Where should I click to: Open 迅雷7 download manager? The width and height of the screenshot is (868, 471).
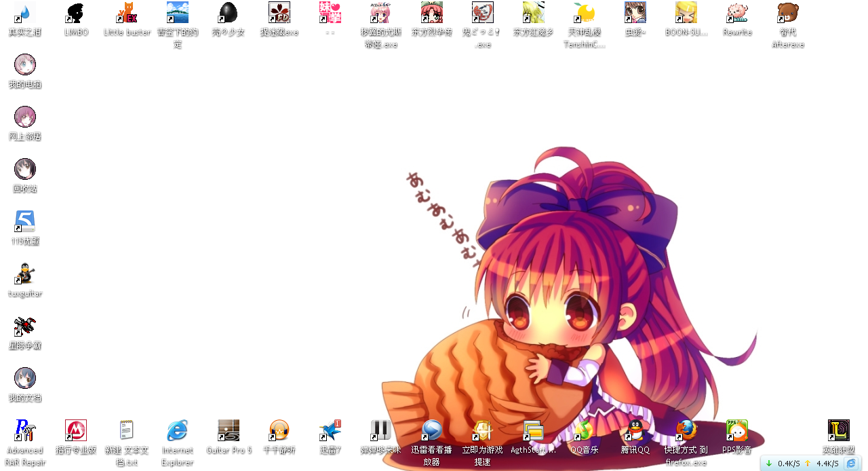[x=330, y=430]
